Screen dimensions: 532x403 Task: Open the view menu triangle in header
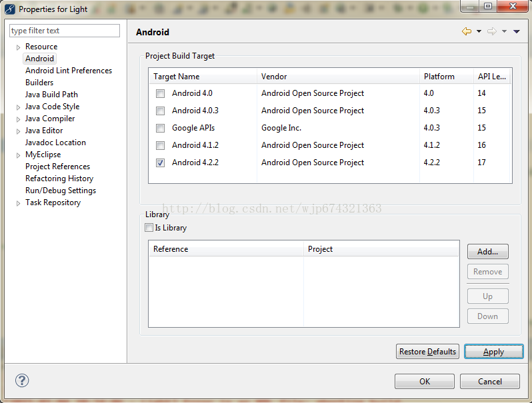[517, 31]
